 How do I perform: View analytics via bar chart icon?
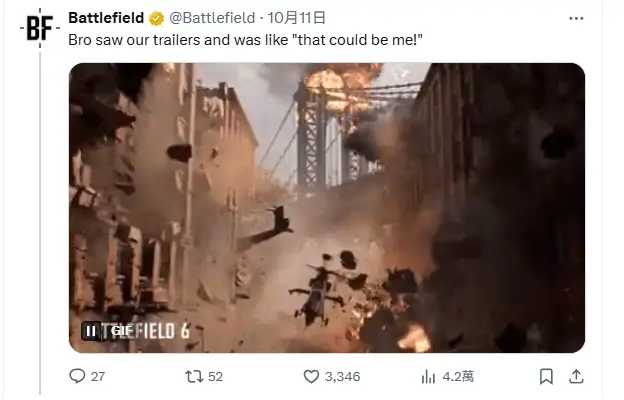428,376
